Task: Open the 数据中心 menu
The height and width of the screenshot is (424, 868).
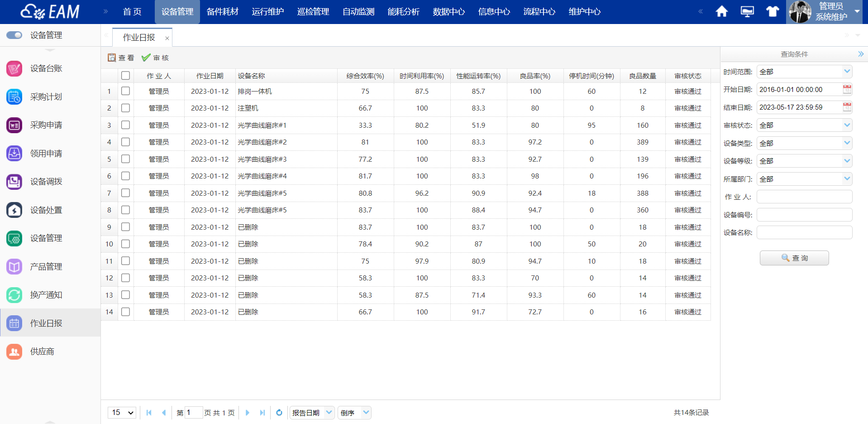Action: point(449,12)
